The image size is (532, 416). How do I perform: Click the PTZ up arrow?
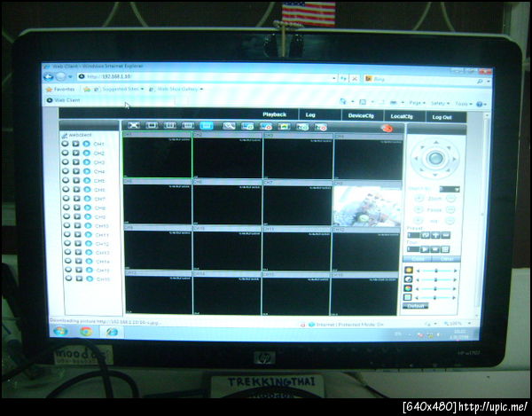(x=436, y=143)
